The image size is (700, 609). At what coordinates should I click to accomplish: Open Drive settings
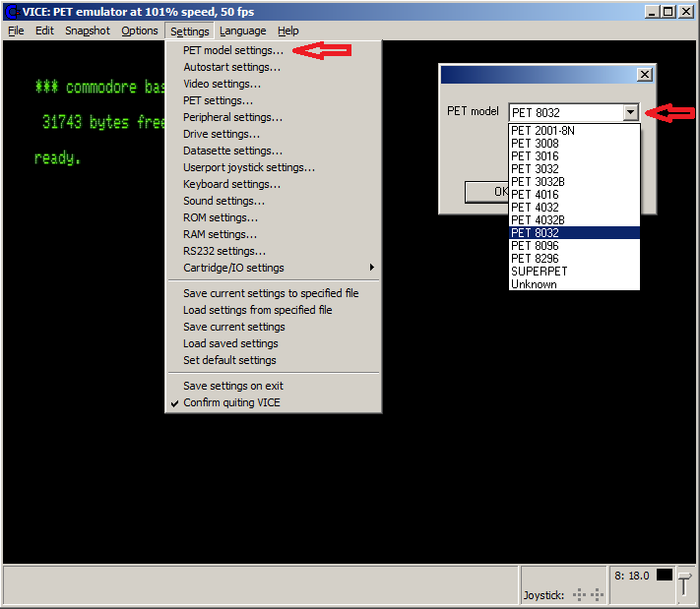(x=274, y=134)
